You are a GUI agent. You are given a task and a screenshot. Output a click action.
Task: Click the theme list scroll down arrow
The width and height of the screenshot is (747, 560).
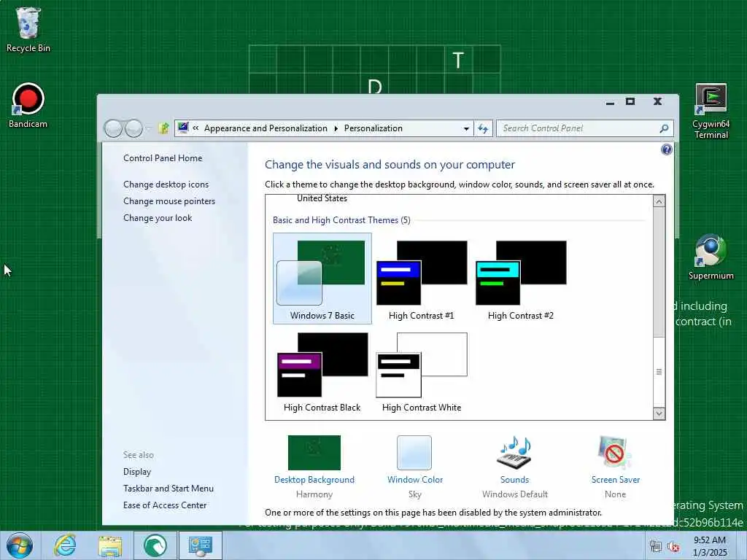pos(659,413)
